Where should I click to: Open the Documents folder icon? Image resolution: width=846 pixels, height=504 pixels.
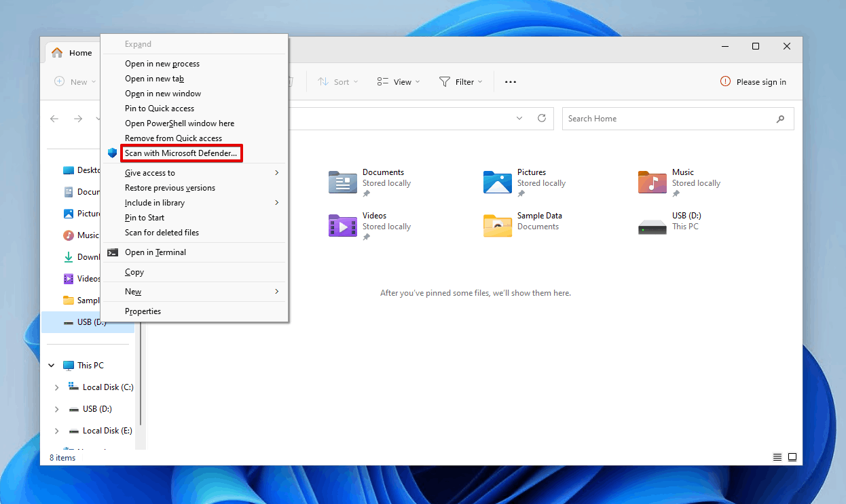pyautogui.click(x=343, y=182)
